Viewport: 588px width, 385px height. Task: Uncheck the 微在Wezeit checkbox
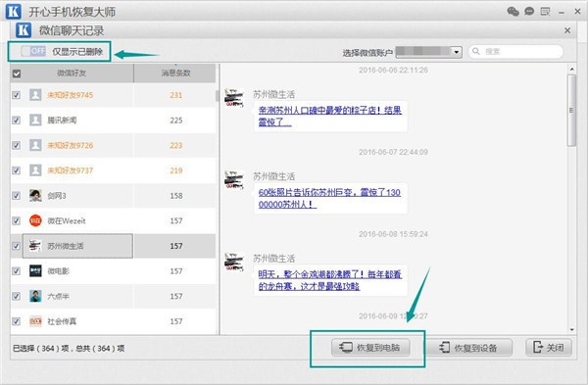[16, 220]
